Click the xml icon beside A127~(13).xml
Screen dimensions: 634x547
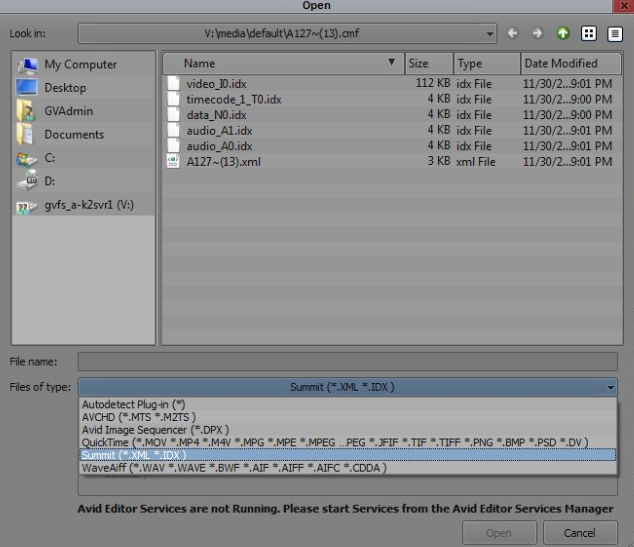[173, 161]
